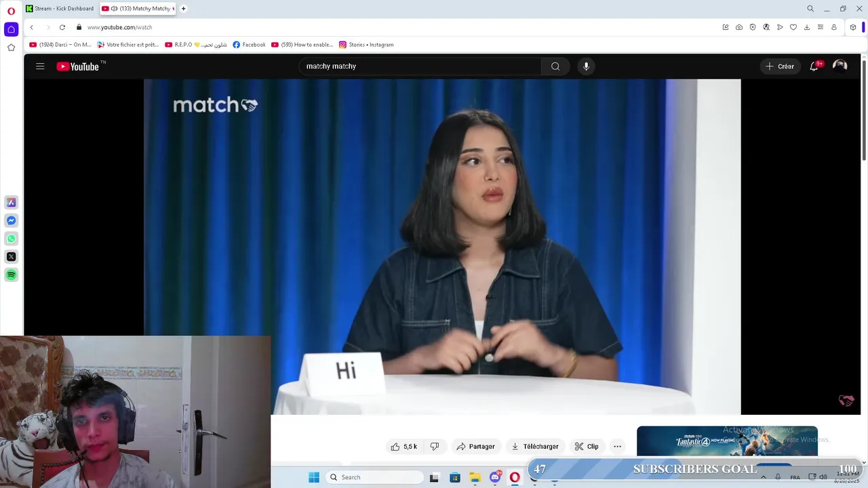Open Messenger in Opera sidebar

(x=11, y=220)
